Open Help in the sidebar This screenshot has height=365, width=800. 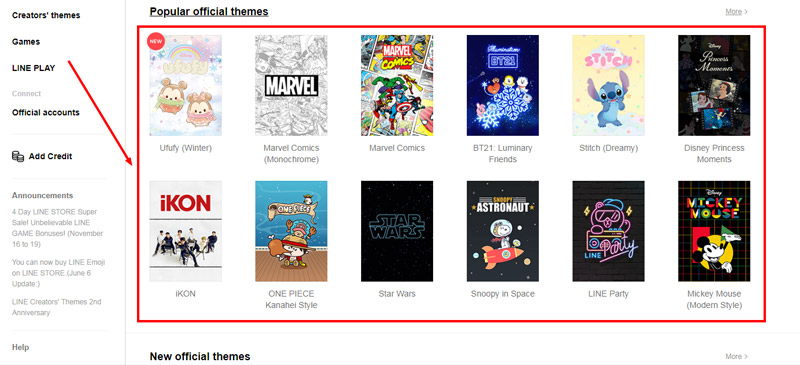click(20, 347)
